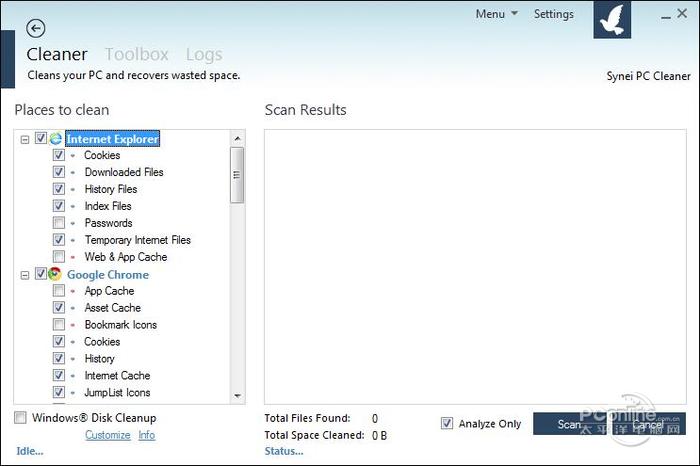Toggle the Internet Explorer group checkbox
700x466 pixels.
coord(41,138)
